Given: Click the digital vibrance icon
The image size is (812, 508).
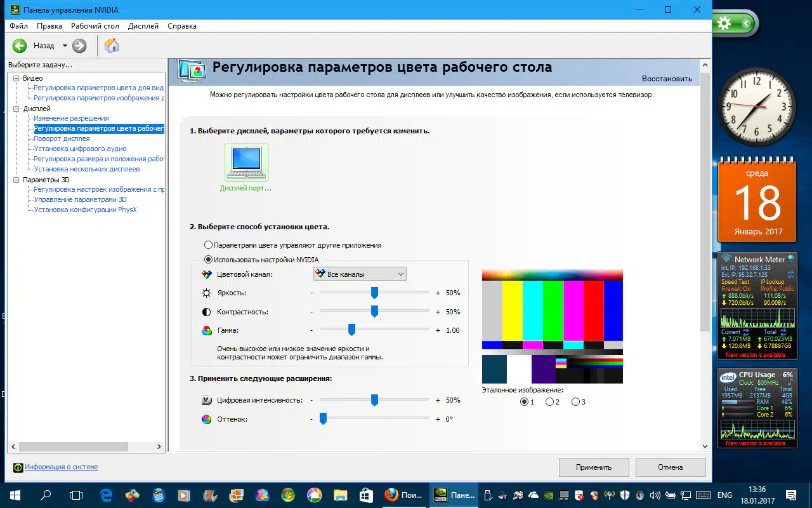Looking at the screenshot, I should [x=206, y=401].
